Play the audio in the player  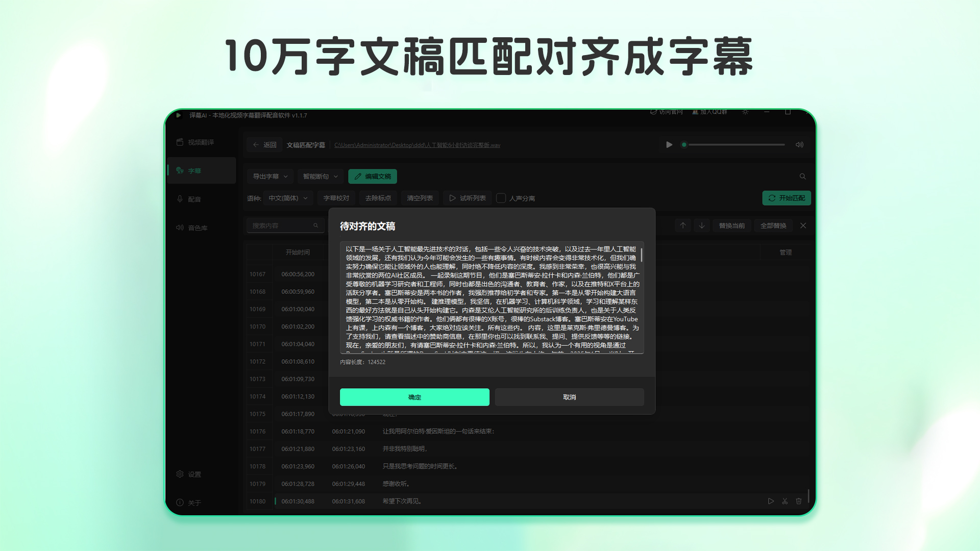(669, 145)
